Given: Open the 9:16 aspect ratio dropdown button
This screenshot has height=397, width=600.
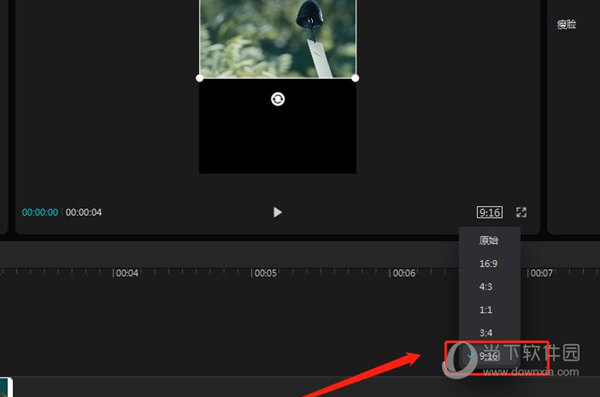Looking at the screenshot, I should click(489, 212).
